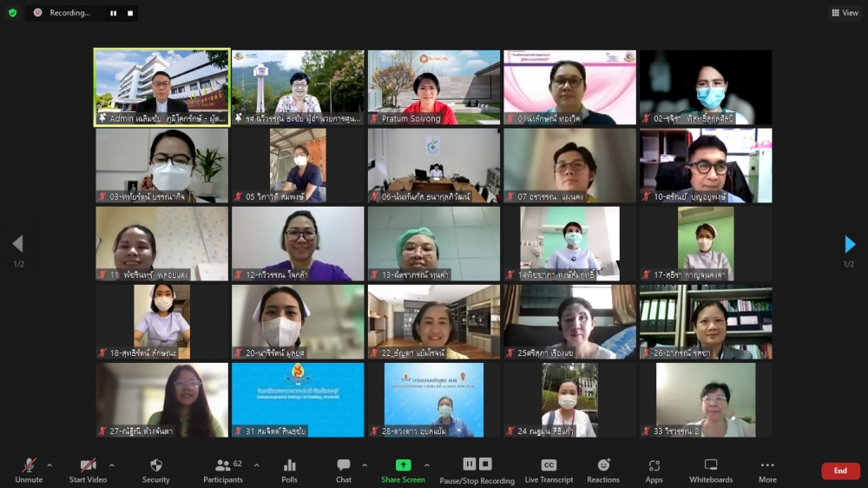Screen dimensions: 868x488
Task: Expand video options arrow beside Start Video
Action: click(111, 465)
